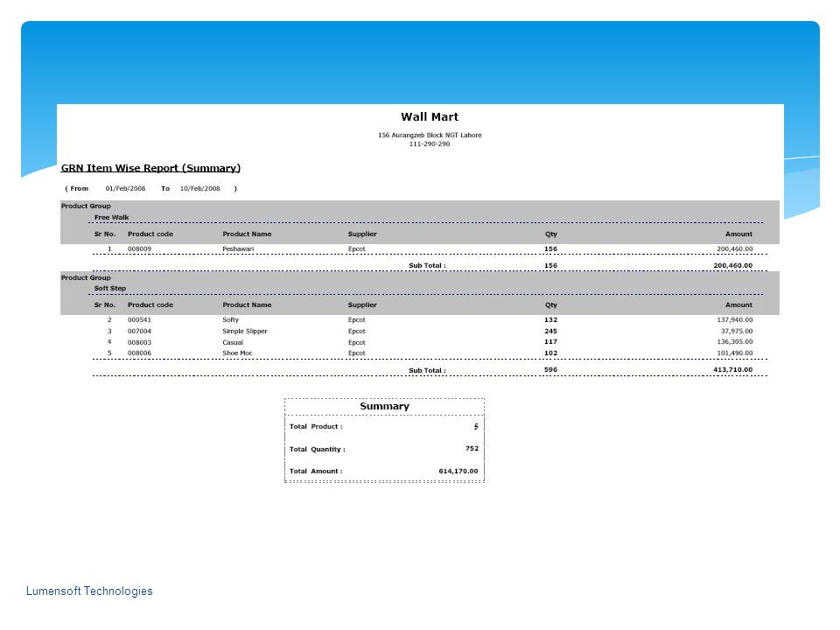Click total amount '614,170.00'
The image size is (840, 630).
tap(458, 472)
